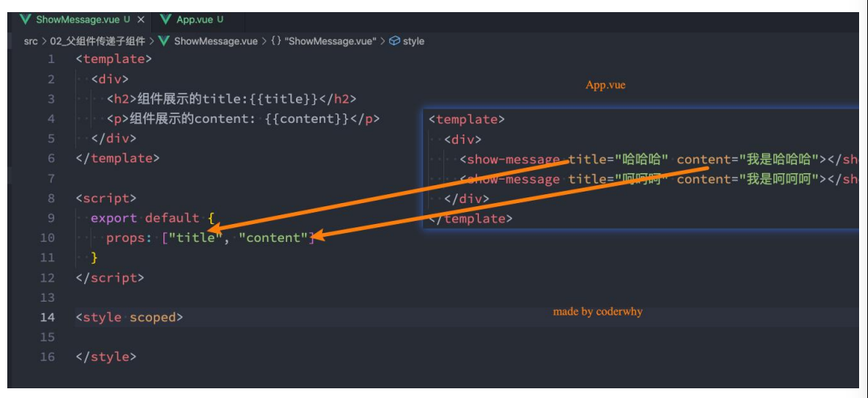
Task: Click line number 1 in the gutter
Action: [51, 59]
